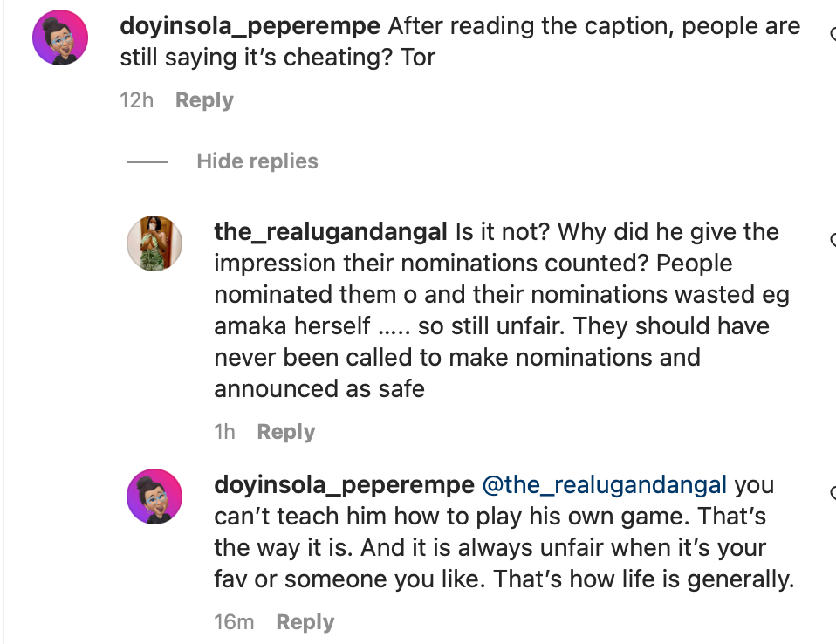Follow the @the_realugandangal mention link
This screenshot has width=836, height=644.
tap(604, 484)
